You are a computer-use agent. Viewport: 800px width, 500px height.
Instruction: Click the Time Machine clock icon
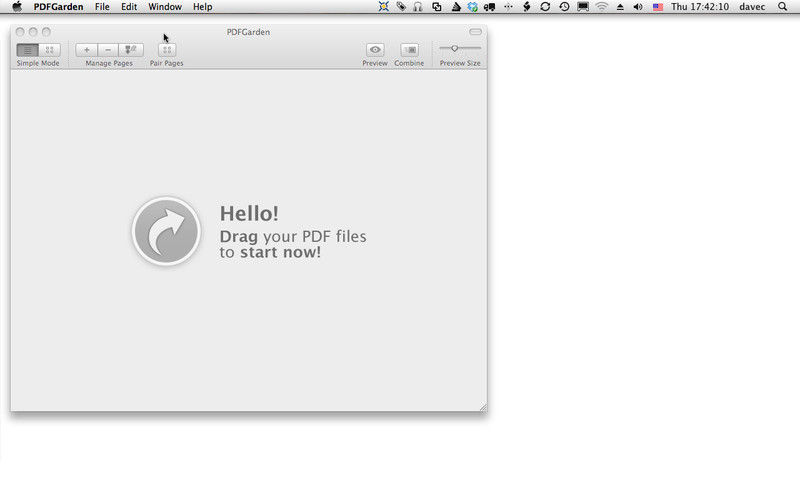pyautogui.click(x=564, y=7)
